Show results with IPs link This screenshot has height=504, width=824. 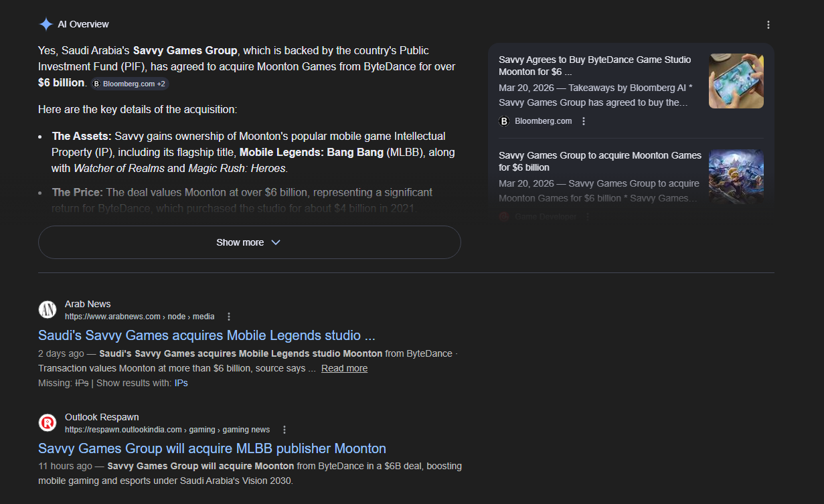pyautogui.click(x=181, y=383)
